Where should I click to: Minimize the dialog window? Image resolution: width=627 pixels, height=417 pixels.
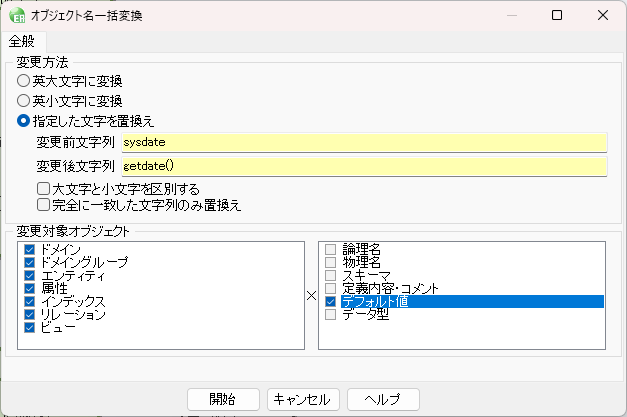pyautogui.click(x=512, y=15)
